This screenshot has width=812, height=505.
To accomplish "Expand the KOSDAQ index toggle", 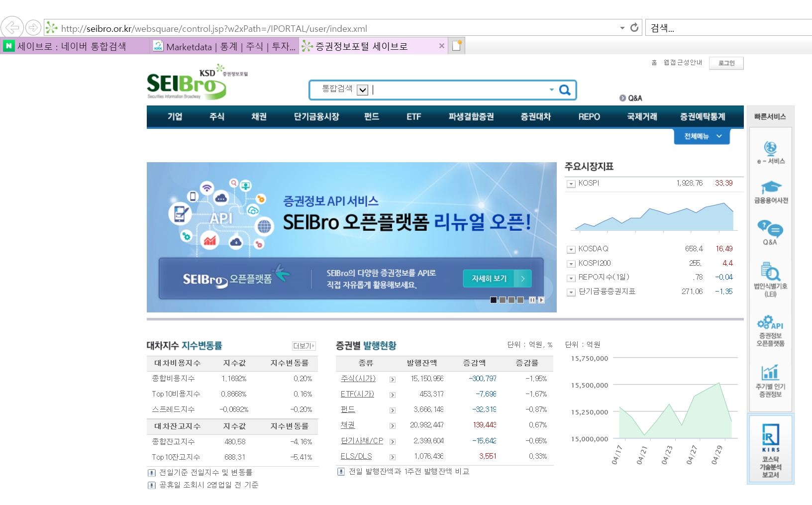I will [x=571, y=250].
